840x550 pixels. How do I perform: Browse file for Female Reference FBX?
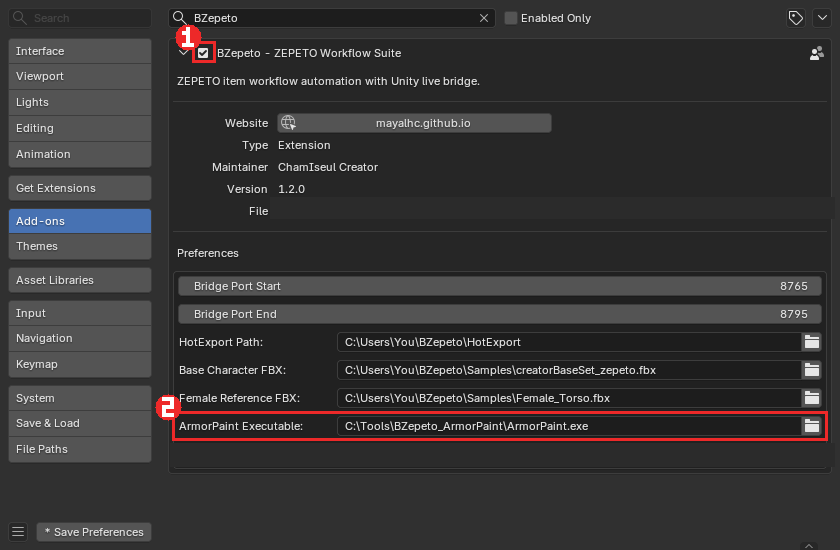(x=812, y=398)
